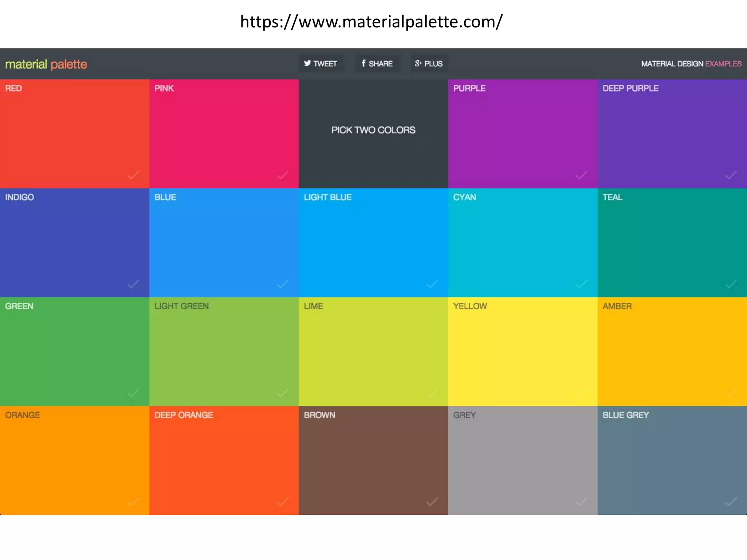This screenshot has height=560, width=747.
Task: Select the BLUE GREY tile
Action: tap(672, 460)
